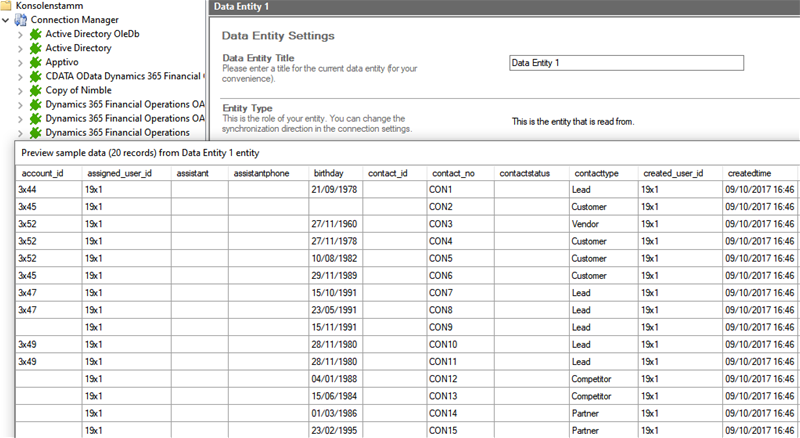Screen dimensions: 800x438
Task: Click the assigned_user_id column header
Action: click(119, 173)
